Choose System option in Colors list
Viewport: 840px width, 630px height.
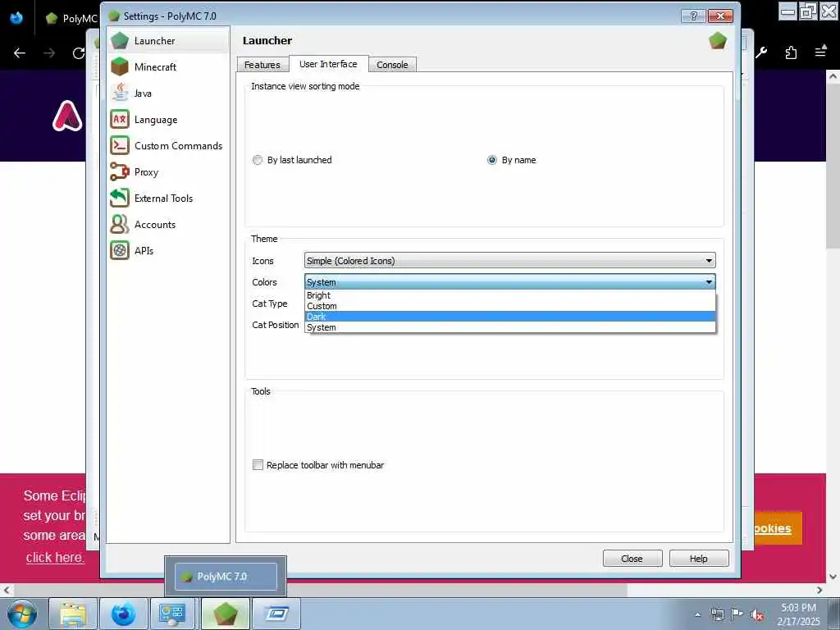tap(509, 327)
